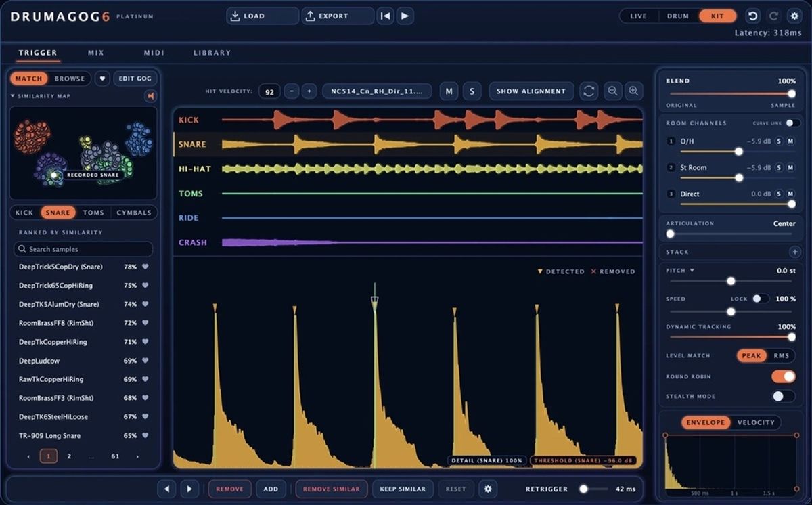Select Peak level match
Screen dimensions: 812x505
click(x=751, y=356)
